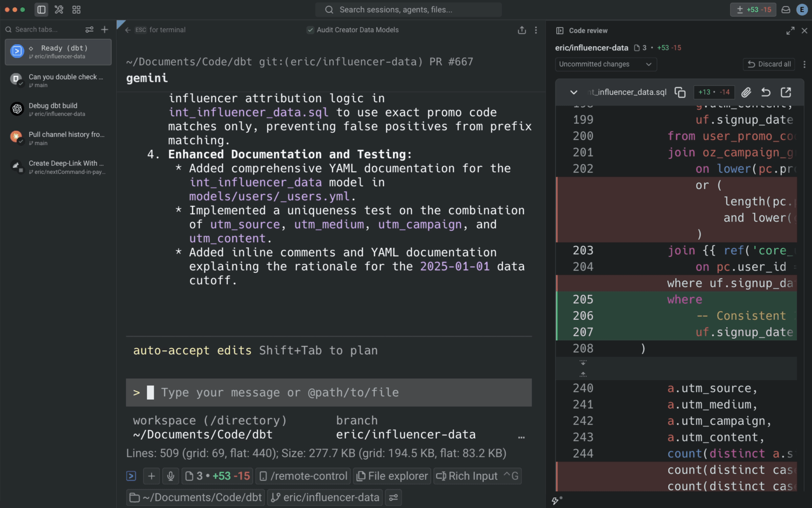This screenshot has width=812, height=508.
Task: Copy file path of int_influencer_data.sql
Action: [680, 92]
